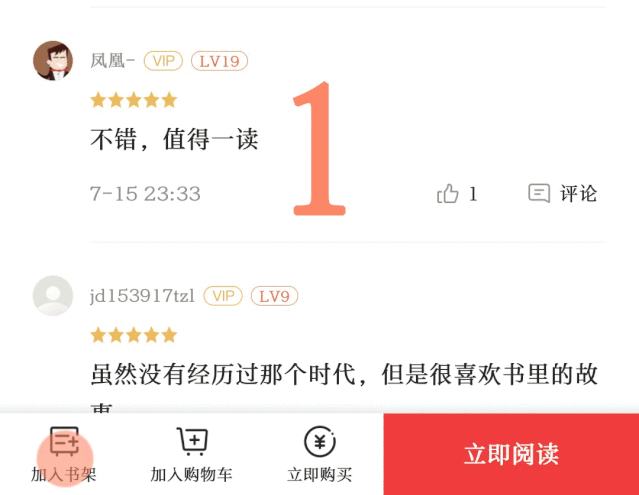
Task: Click the like count number 1
Action: [x=473, y=194]
